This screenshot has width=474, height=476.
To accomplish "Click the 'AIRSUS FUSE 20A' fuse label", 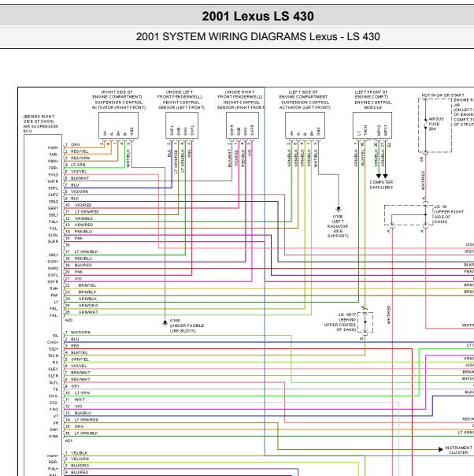I will [436, 124].
